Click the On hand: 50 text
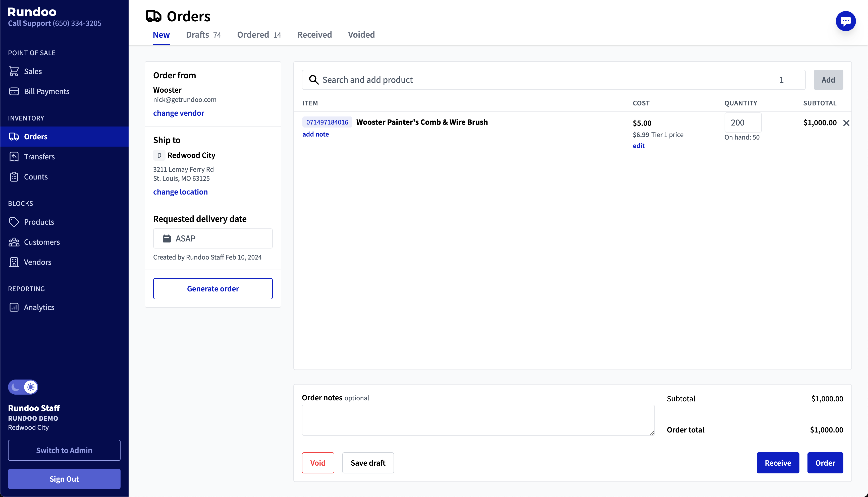This screenshot has height=497, width=868. pos(742,137)
